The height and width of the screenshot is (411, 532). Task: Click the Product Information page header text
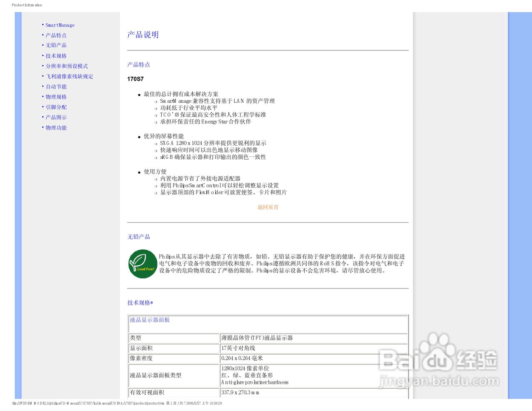(27, 5)
